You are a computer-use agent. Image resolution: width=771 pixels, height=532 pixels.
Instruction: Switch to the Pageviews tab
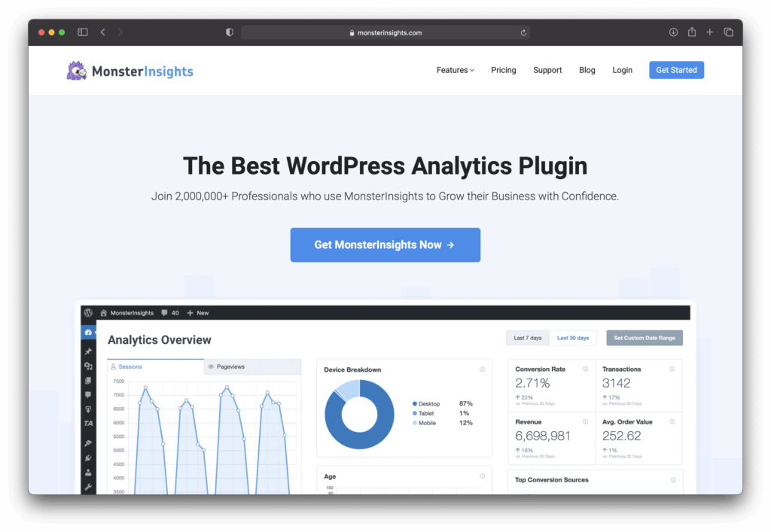tap(252, 367)
